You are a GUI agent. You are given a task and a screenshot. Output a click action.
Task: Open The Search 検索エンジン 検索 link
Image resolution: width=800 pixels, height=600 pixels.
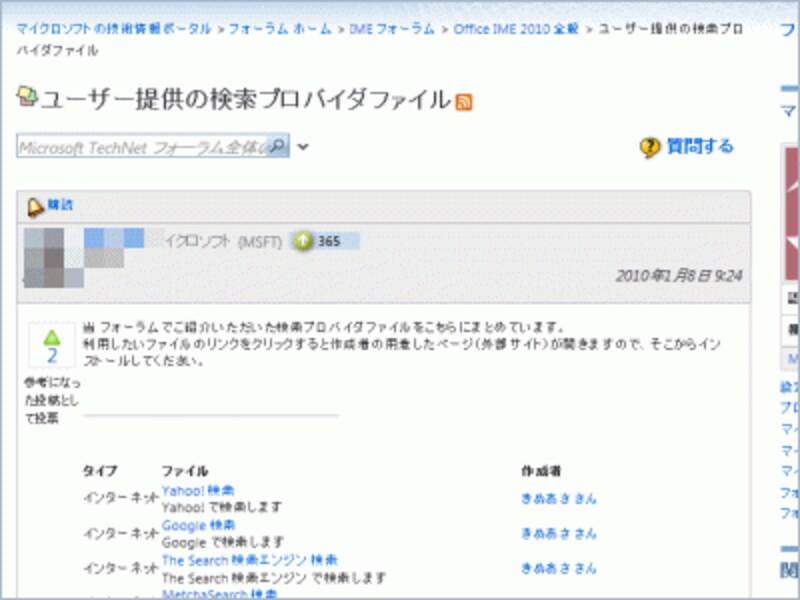click(249, 560)
